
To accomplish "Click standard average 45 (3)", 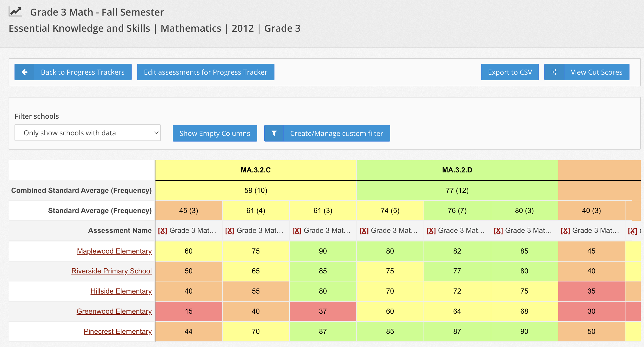I will [x=189, y=211].
